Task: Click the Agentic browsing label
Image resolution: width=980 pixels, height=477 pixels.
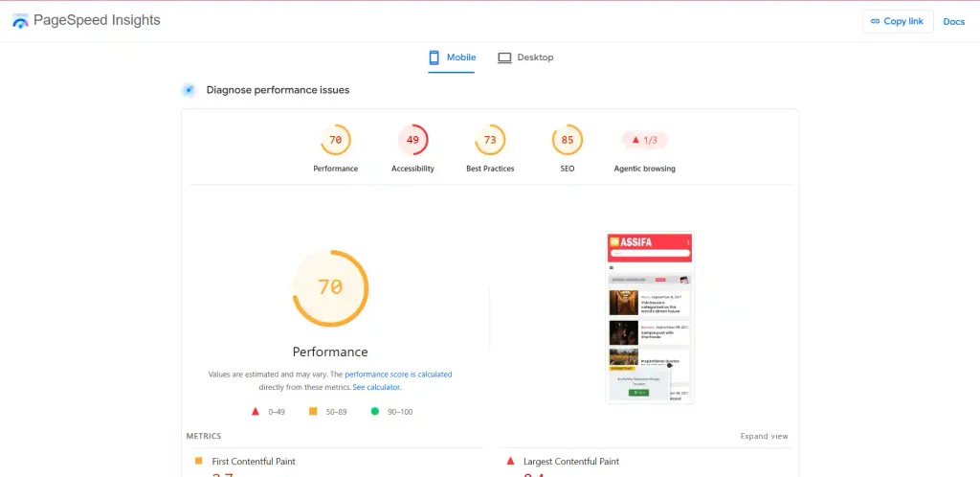Action: pyautogui.click(x=644, y=169)
